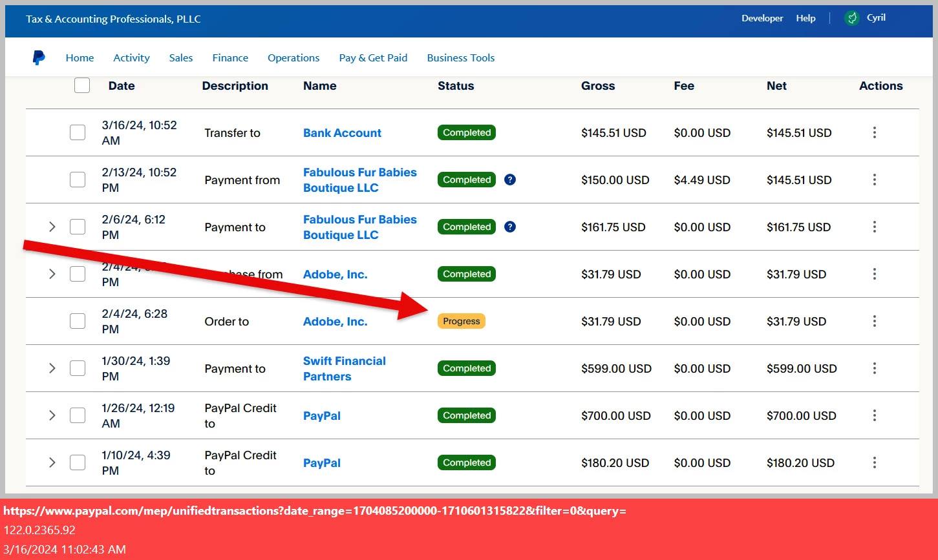Viewport: 938px width, 560px height.
Task: Open the Bank Account name link
Action: pyautogui.click(x=342, y=132)
